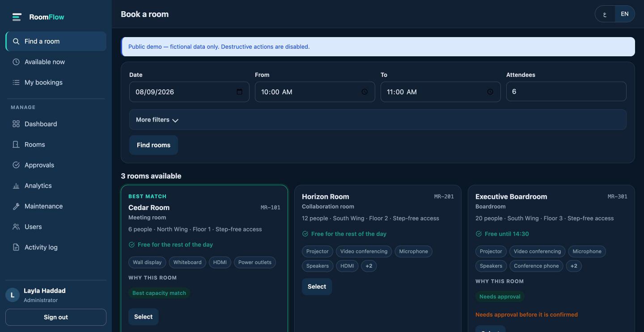The width and height of the screenshot is (644, 332).
Task: Click the Conference phone tag on Executive Boardroom
Action: [x=536, y=266]
